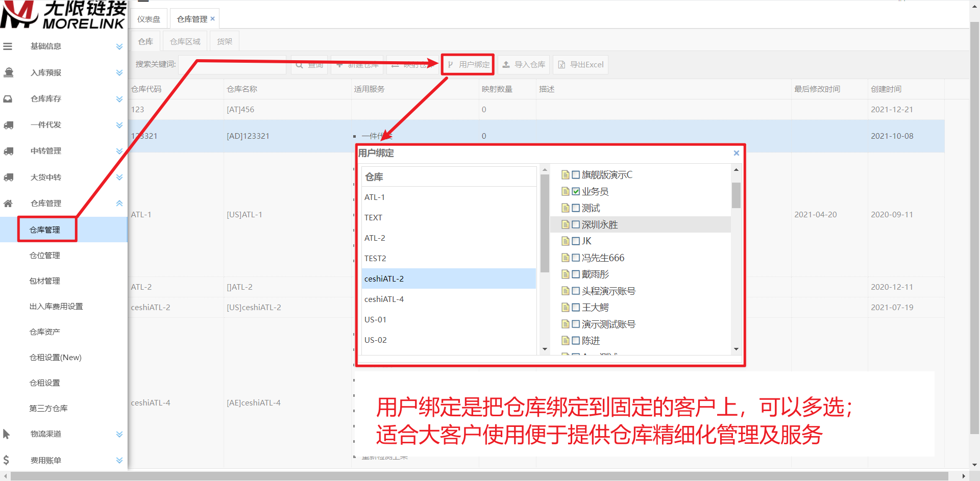The width and height of the screenshot is (980, 481).
Task: Open 仓租设置(New) in the sidebar
Action: [56, 358]
